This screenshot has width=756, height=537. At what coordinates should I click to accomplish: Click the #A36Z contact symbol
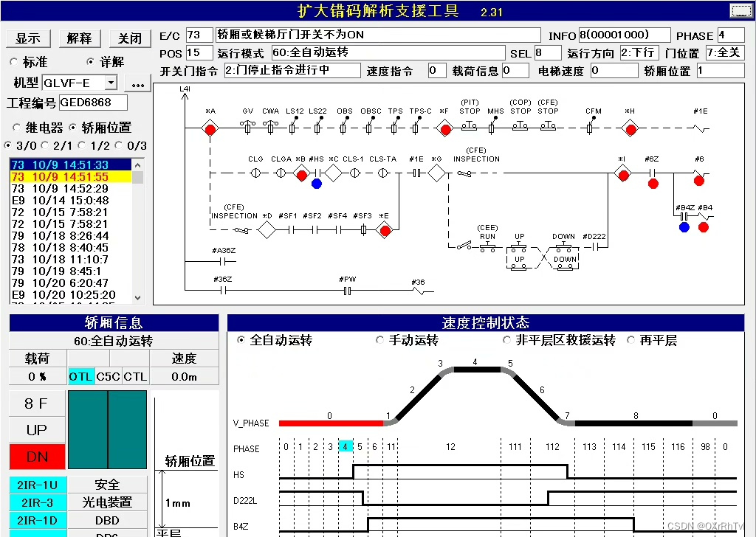coord(224,262)
